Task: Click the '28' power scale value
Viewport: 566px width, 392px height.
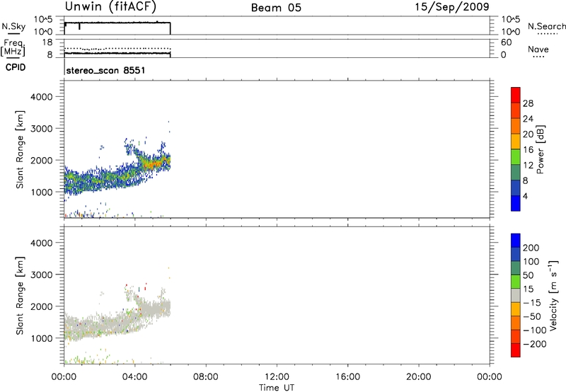Action: 528,103
